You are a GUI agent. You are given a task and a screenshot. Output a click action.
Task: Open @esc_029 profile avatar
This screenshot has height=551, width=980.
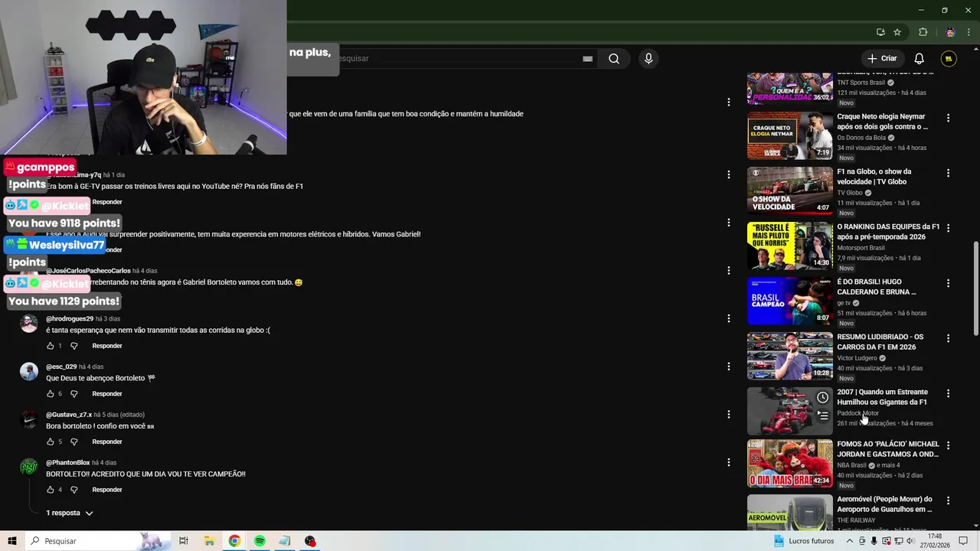tap(29, 371)
